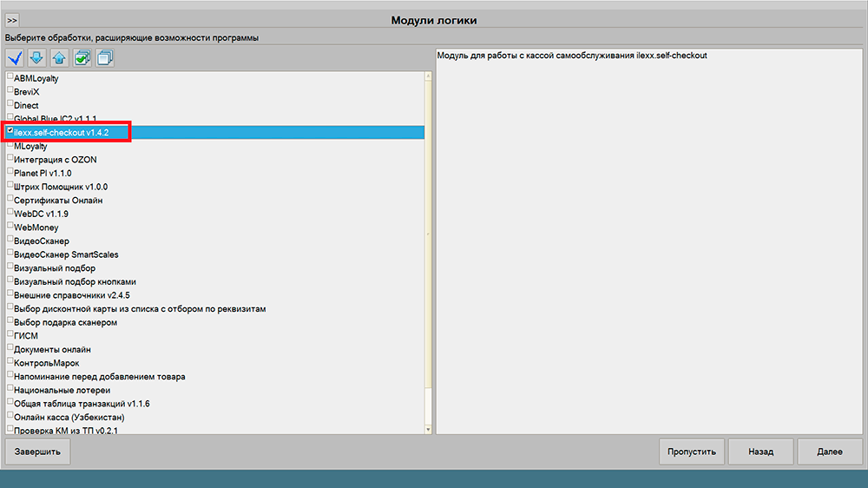Select Проверка КМ из ТП v0.2.1 row

tap(215, 430)
